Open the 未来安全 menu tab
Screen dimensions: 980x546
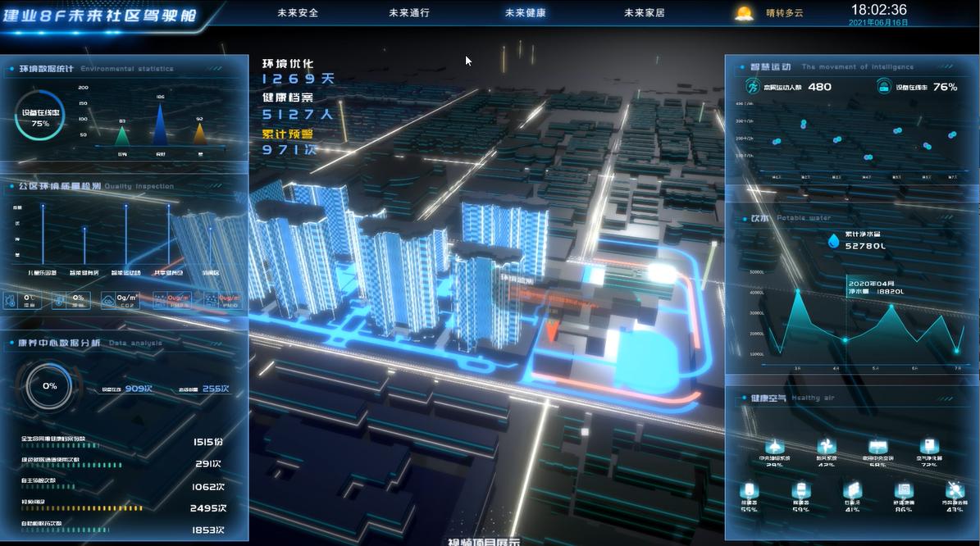297,13
